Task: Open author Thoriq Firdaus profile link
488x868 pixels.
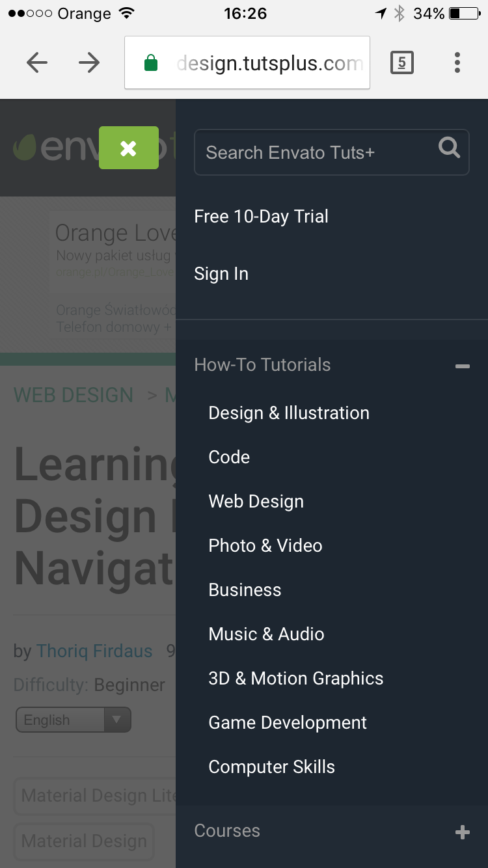Action: pyautogui.click(x=94, y=651)
